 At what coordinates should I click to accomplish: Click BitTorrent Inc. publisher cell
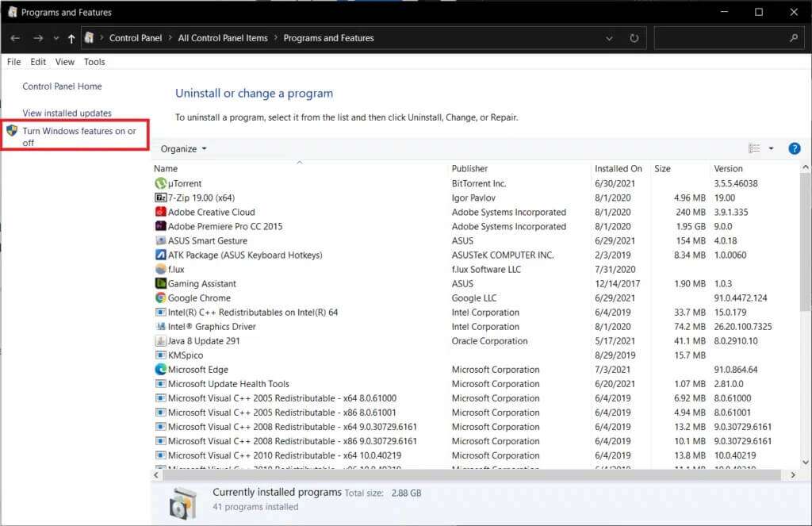tap(479, 183)
